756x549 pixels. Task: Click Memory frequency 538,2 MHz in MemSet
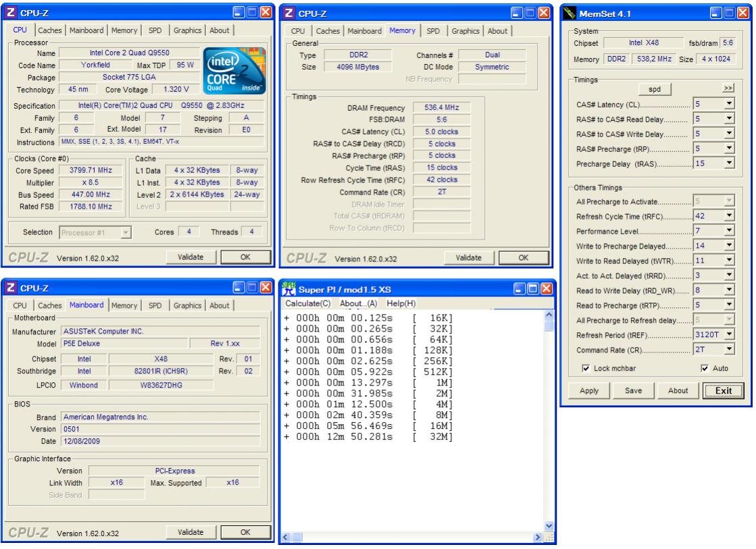pyautogui.click(x=654, y=59)
